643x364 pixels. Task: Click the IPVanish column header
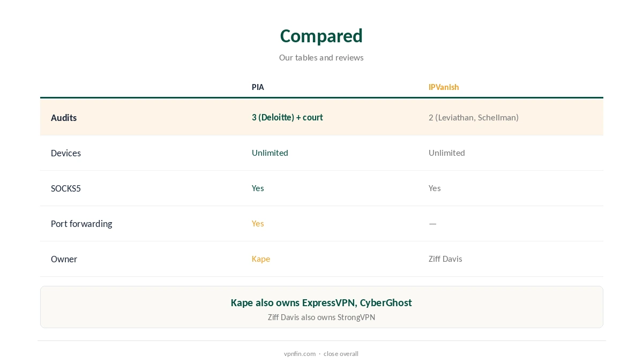(444, 87)
